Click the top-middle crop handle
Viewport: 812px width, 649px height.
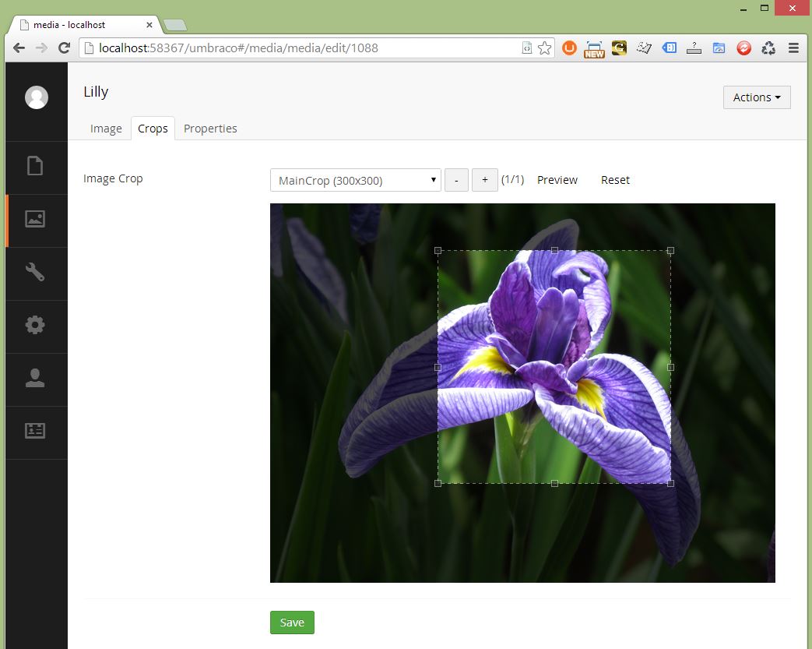554,250
